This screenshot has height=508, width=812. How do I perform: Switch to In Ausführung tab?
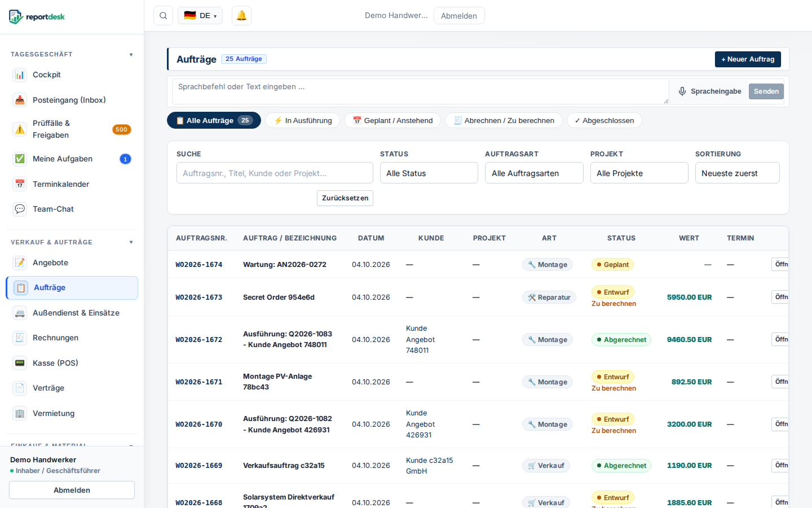coord(303,120)
